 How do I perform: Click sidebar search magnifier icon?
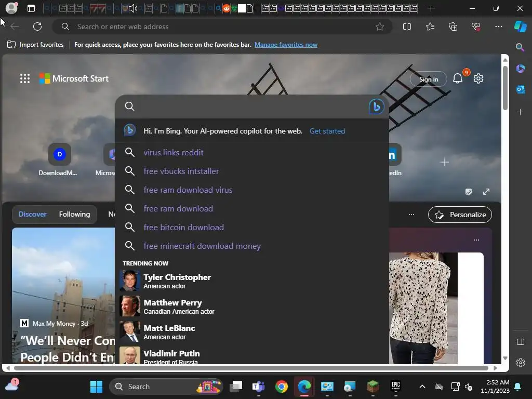pos(520,47)
